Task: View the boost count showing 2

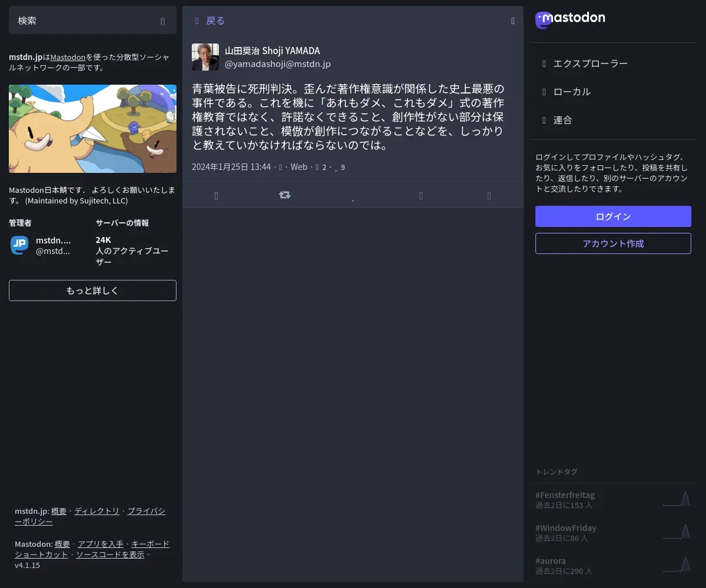Action: [x=321, y=167]
